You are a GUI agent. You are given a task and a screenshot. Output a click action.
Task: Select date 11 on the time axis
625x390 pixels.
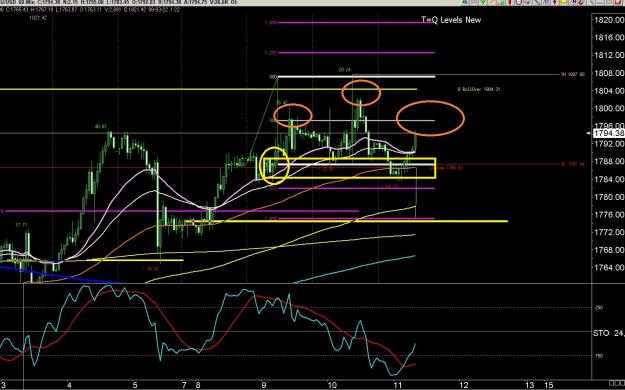tap(397, 385)
